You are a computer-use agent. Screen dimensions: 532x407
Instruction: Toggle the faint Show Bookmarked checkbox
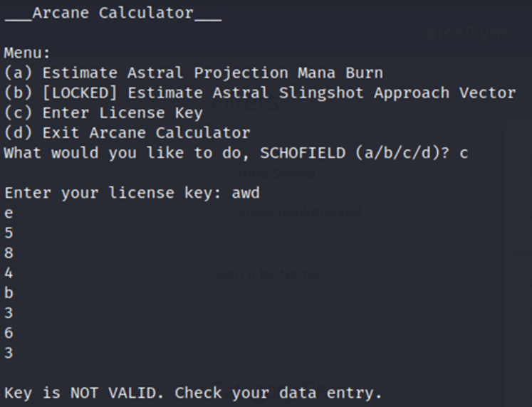click(220, 211)
